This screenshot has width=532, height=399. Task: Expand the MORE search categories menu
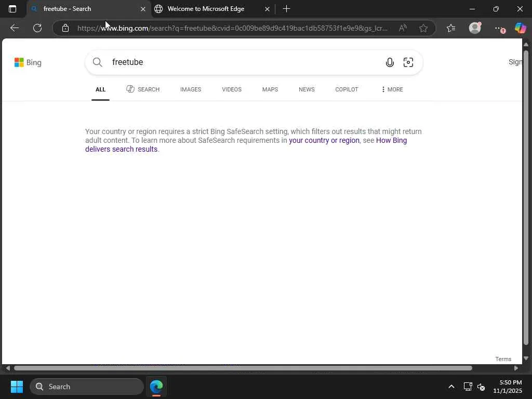click(x=392, y=89)
